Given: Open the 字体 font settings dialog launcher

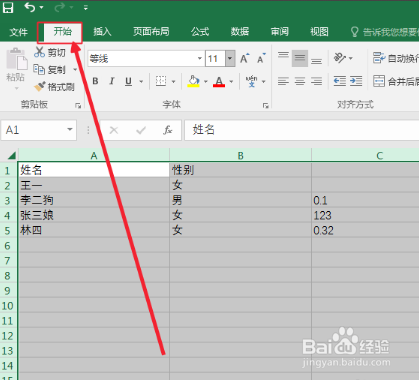Looking at the screenshot, I should (265, 106).
